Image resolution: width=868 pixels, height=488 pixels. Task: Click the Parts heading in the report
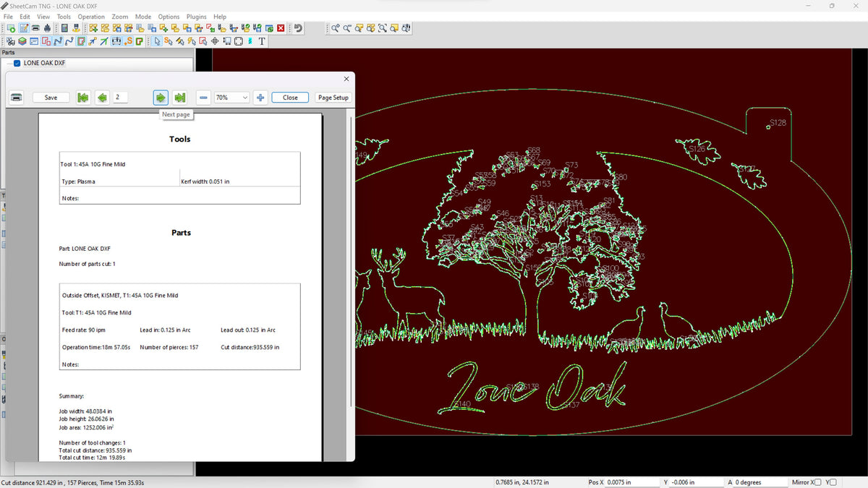(181, 233)
